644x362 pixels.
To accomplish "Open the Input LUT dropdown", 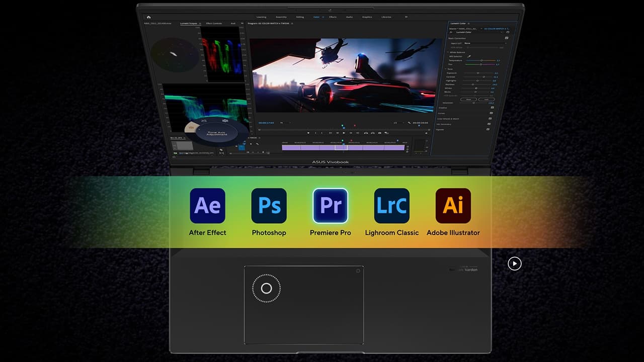I will pos(485,43).
